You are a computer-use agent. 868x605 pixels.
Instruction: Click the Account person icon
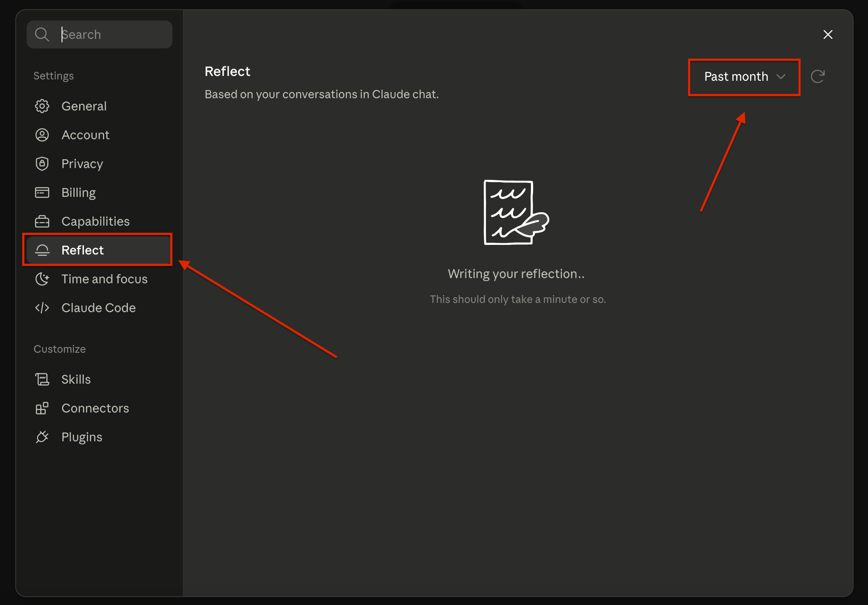(42, 135)
